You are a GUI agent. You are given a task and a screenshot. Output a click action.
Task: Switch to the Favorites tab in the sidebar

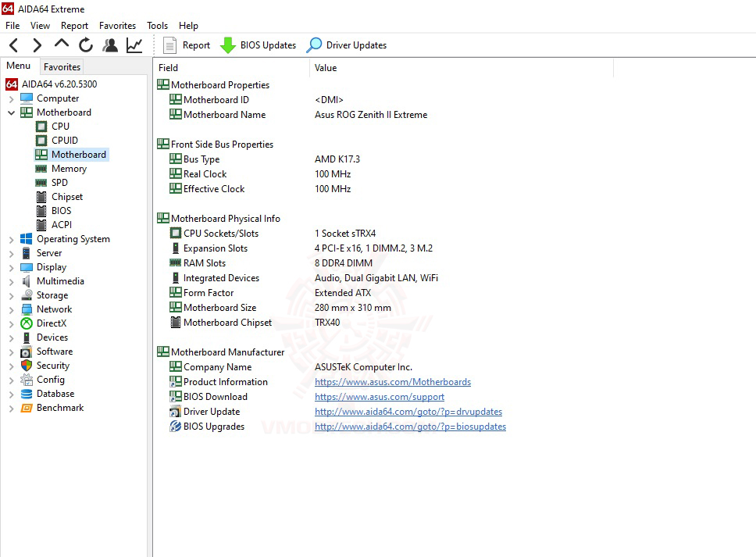coord(62,66)
